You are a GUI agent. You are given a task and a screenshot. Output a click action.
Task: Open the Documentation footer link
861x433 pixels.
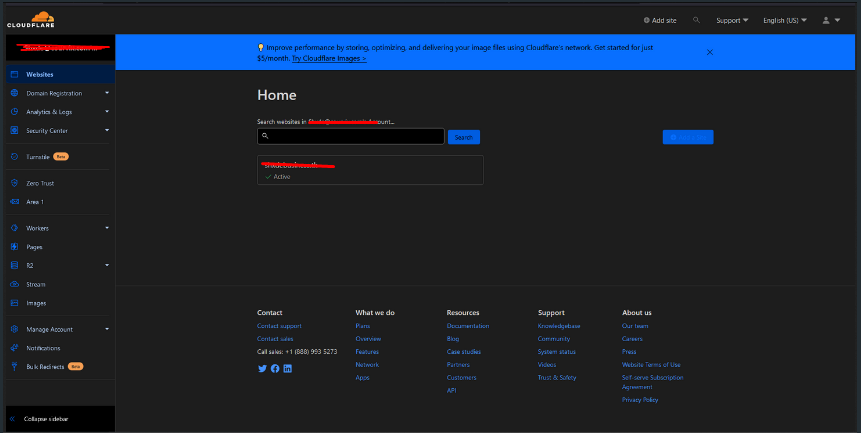tap(468, 326)
